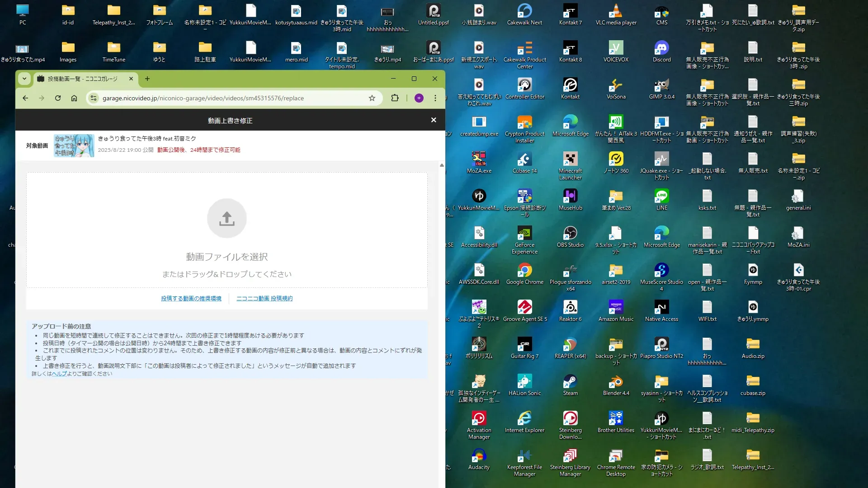Screen dimensions: 868x488
Task: Click the upload arrow icon
Action: (226, 218)
